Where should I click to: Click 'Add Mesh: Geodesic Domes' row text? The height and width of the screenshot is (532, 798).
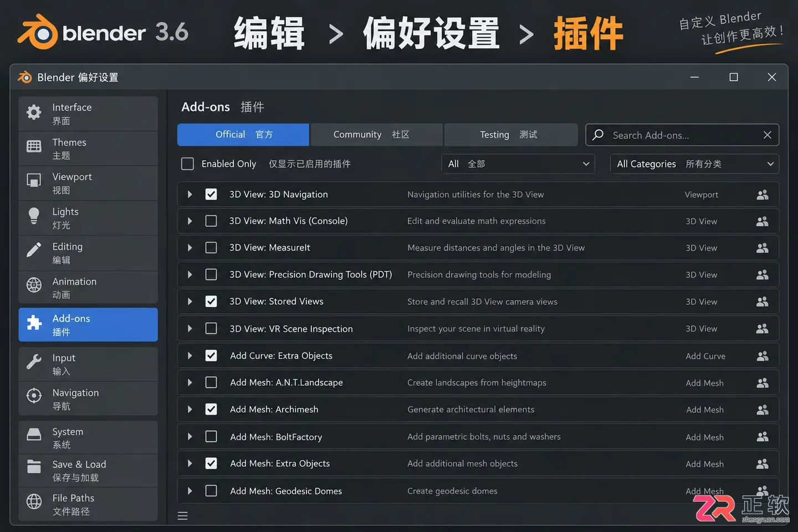[x=286, y=491]
